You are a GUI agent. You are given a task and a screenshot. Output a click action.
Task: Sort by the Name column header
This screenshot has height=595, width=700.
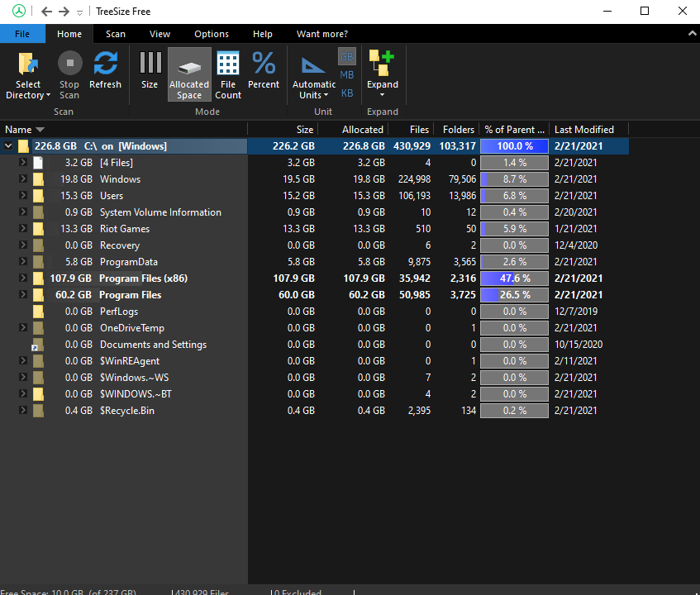[124, 130]
